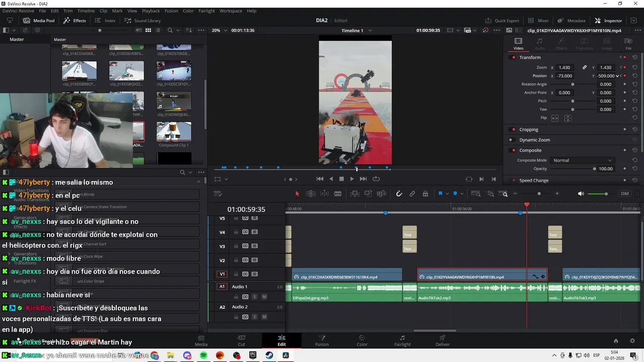Click the Zoom link chain icon

(x=585, y=67)
